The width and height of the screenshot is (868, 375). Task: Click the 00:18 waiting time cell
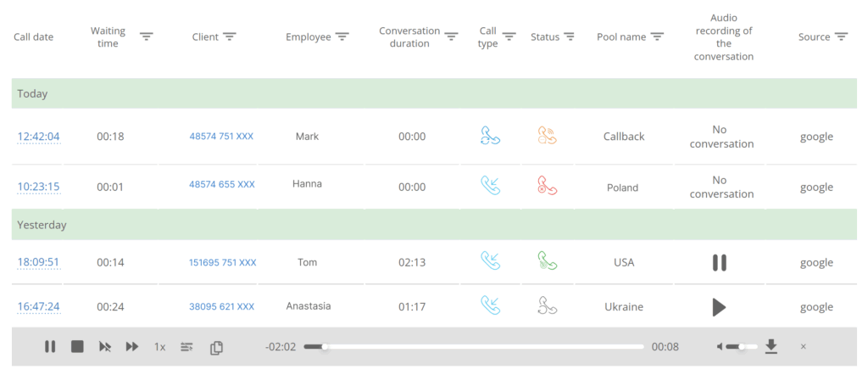coord(111,137)
